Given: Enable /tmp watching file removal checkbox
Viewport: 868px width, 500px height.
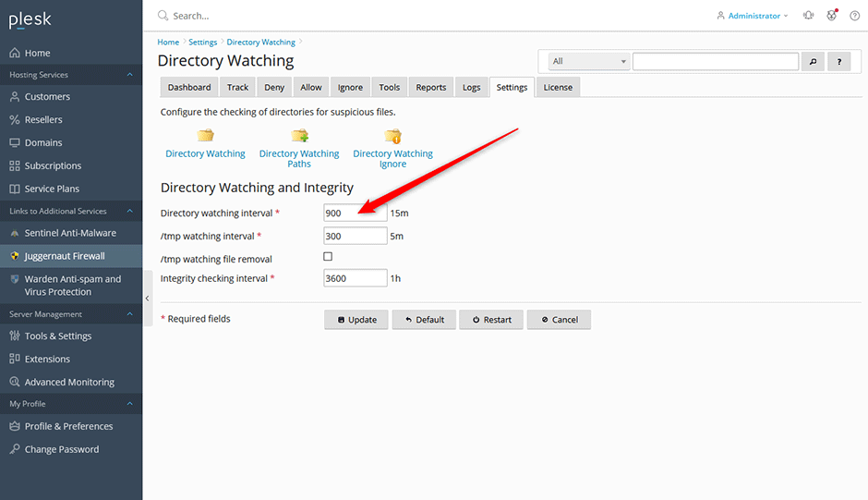Looking at the screenshot, I should [328, 257].
